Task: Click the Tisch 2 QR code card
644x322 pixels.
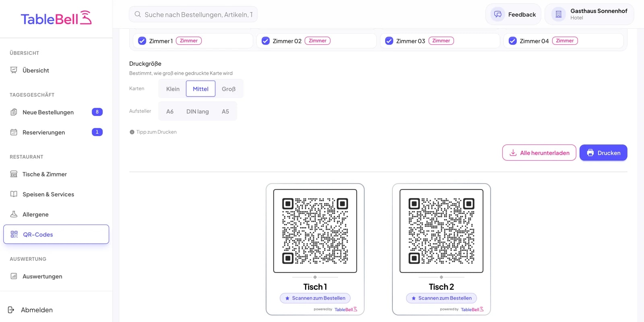Action: (442, 250)
